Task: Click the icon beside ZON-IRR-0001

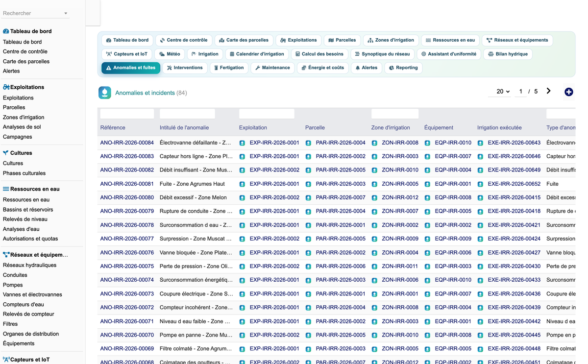Action: [374, 294]
